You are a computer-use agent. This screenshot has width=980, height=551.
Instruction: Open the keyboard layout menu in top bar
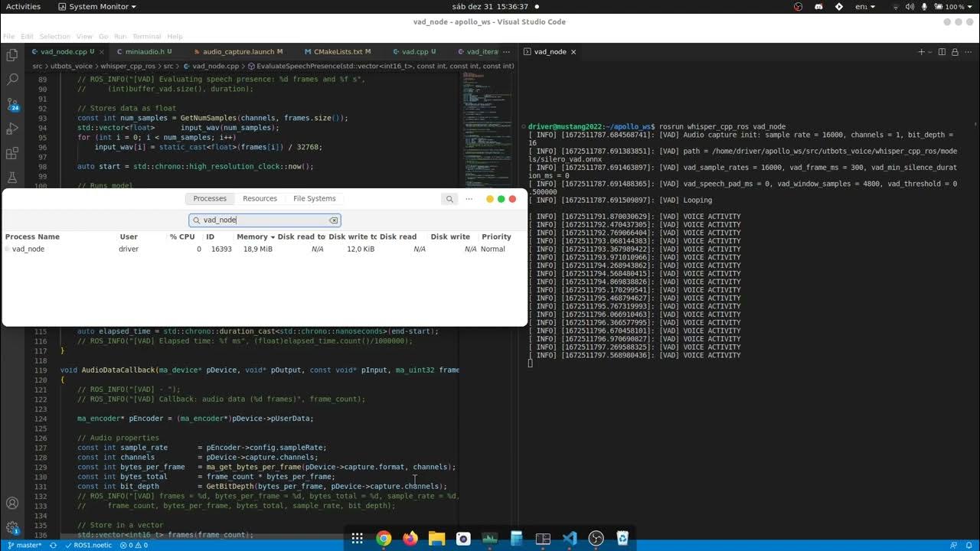865,6
